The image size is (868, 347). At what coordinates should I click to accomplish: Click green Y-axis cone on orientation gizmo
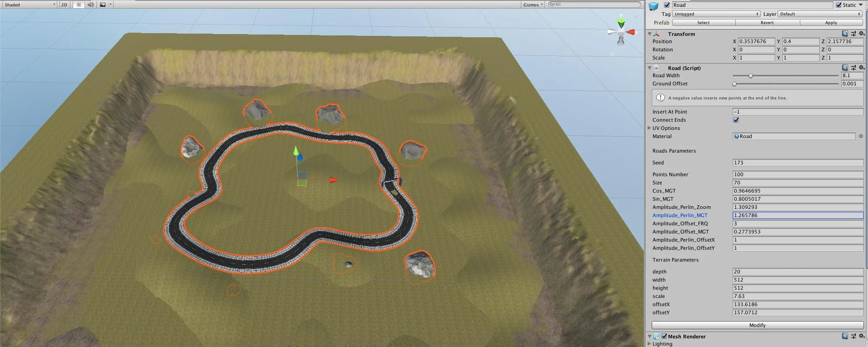coord(621,22)
